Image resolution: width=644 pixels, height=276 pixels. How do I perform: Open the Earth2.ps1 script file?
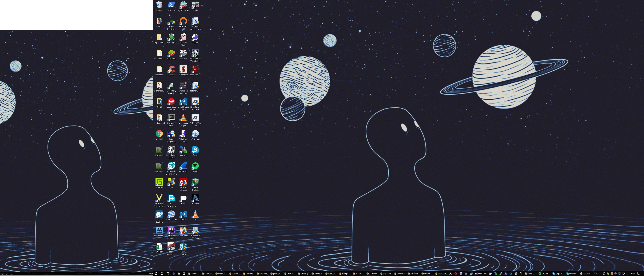171,6
